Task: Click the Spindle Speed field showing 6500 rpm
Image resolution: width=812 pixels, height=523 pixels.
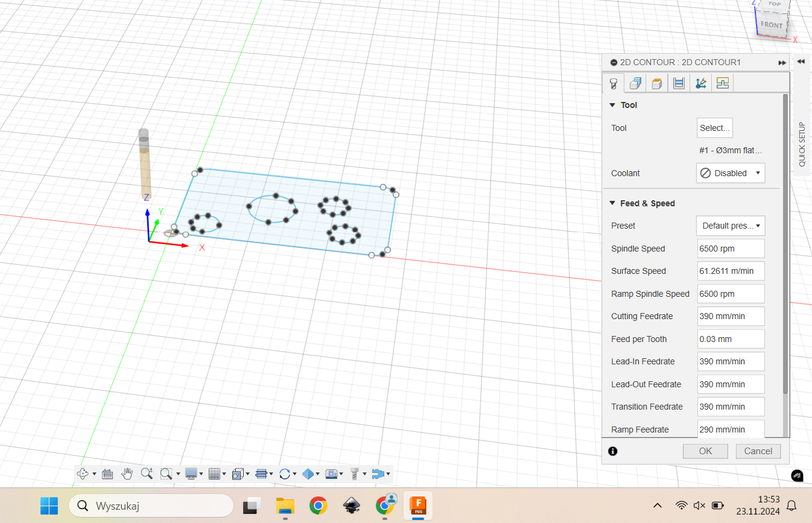Action: pyautogui.click(x=731, y=249)
